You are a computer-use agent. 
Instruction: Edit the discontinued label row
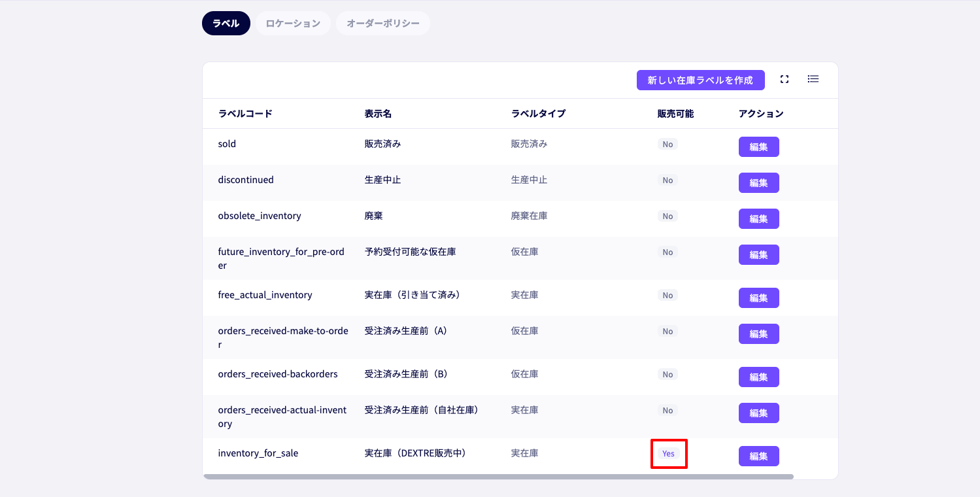coord(759,182)
